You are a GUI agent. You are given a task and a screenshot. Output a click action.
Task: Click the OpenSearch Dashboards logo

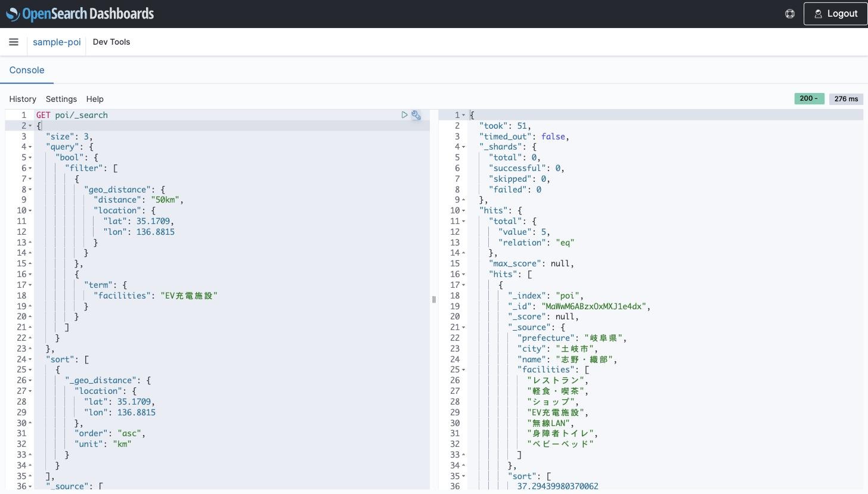click(x=80, y=14)
